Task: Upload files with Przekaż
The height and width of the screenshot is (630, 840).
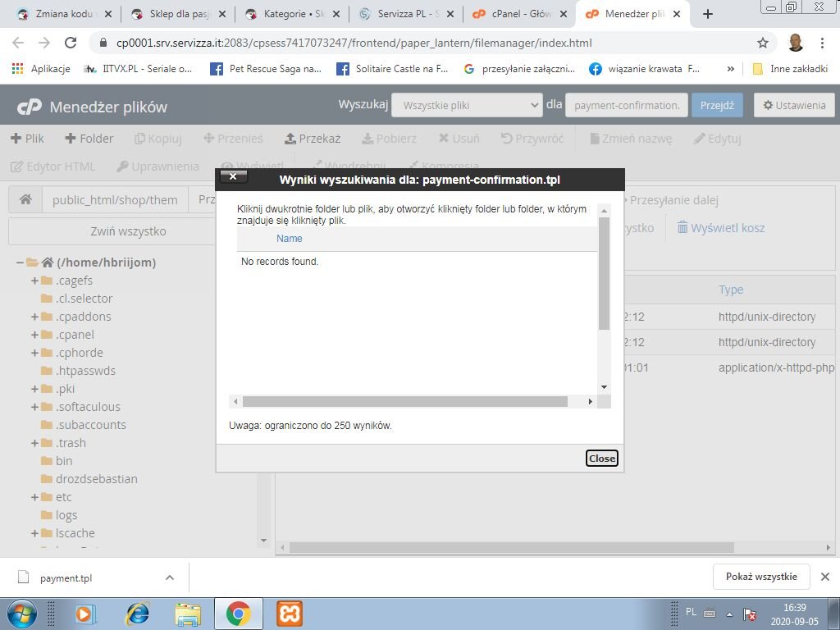Action: click(x=313, y=138)
